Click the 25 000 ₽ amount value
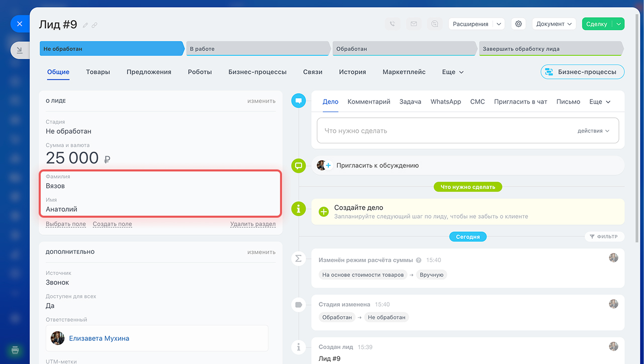The height and width of the screenshot is (364, 644). tap(78, 158)
